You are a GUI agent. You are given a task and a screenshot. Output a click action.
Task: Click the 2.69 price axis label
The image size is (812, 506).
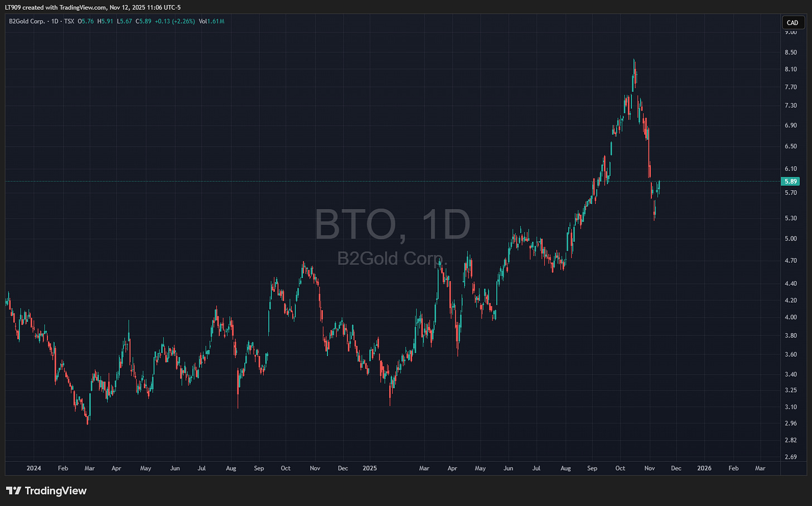click(x=790, y=457)
